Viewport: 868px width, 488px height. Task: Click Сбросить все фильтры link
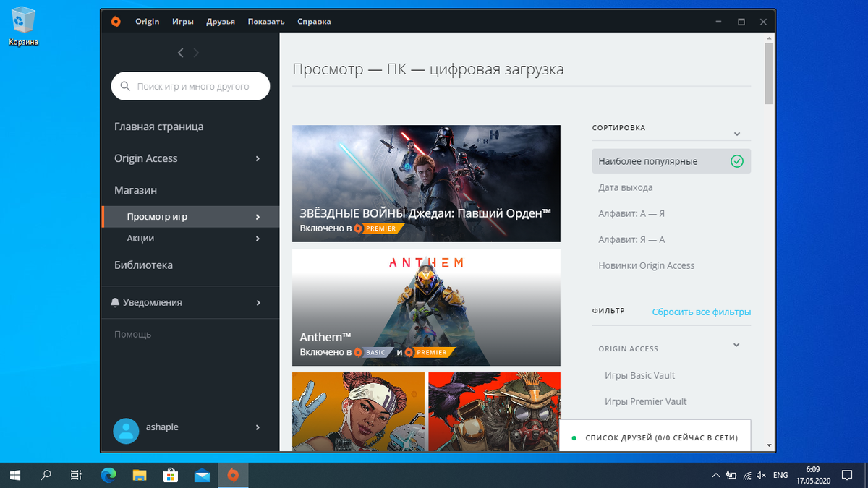(x=701, y=312)
